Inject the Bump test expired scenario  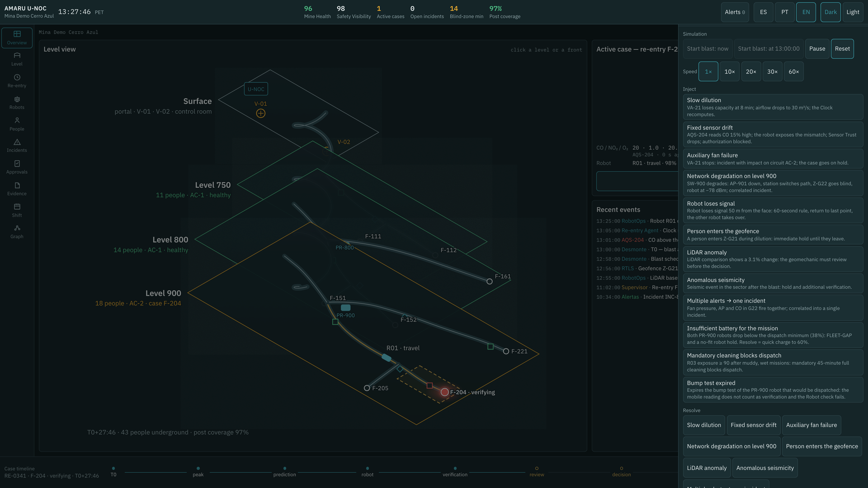pyautogui.click(x=773, y=390)
